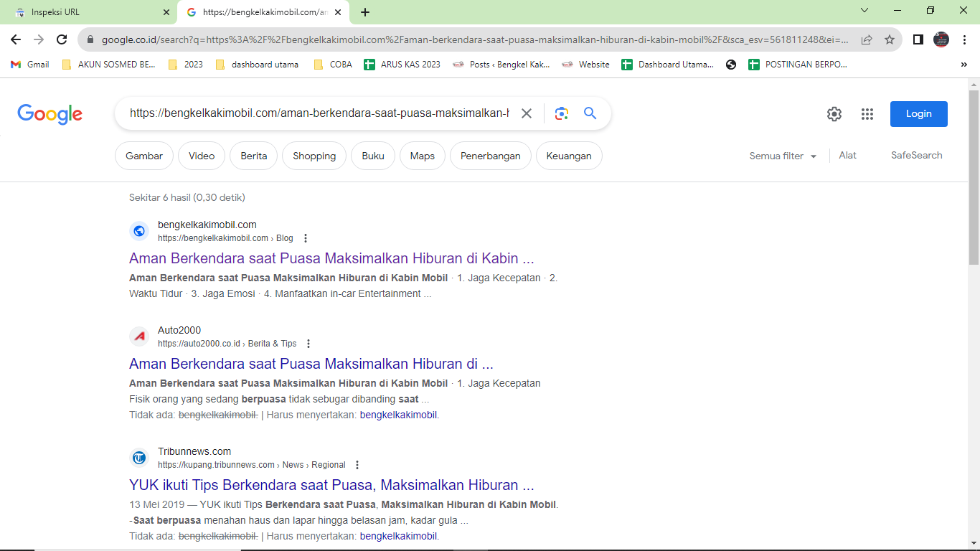Screen dimensions: 980x551
Task: Open the bengkelkakimobil.com result title
Action: [331, 258]
